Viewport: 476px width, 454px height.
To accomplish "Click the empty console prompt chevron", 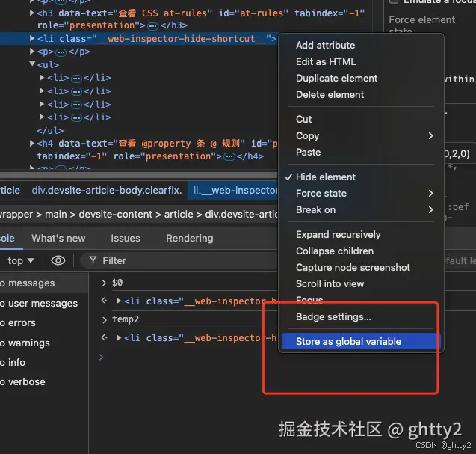I will click(x=101, y=357).
